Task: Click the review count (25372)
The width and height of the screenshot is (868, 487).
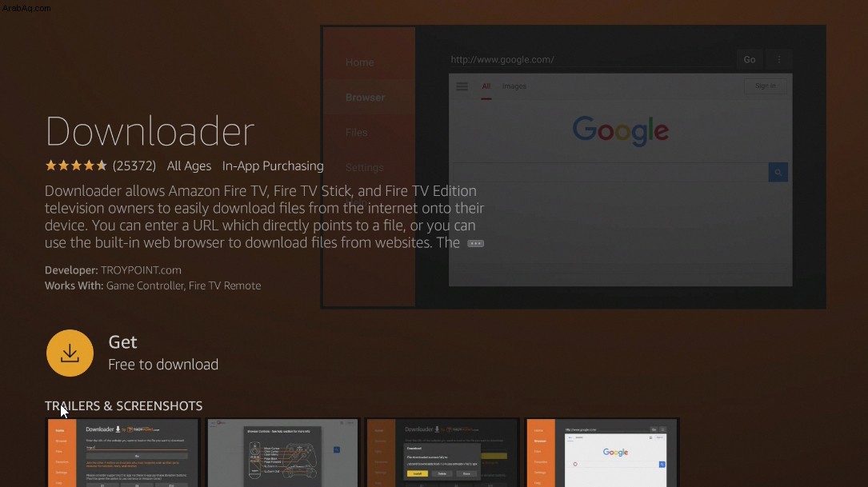Action: point(134,166)
